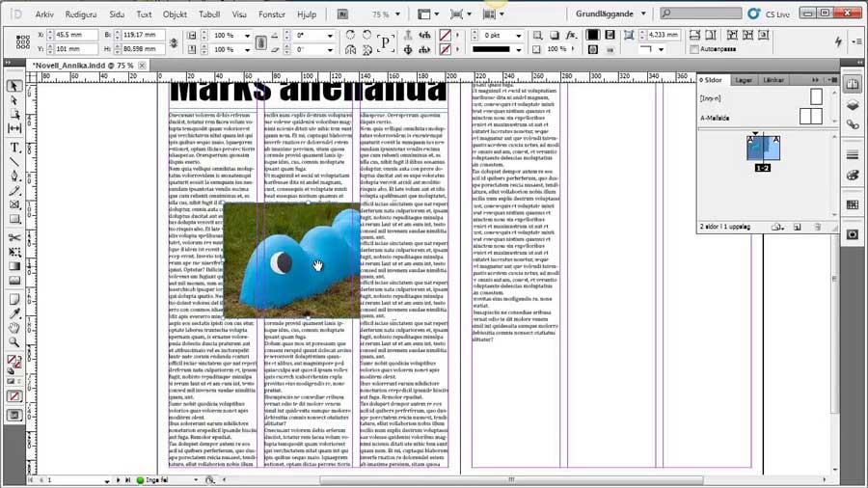Switch to the Länkar tab
Image resolution: width=868 pixels, height=488 pixels.
click(x=773, y=80)
